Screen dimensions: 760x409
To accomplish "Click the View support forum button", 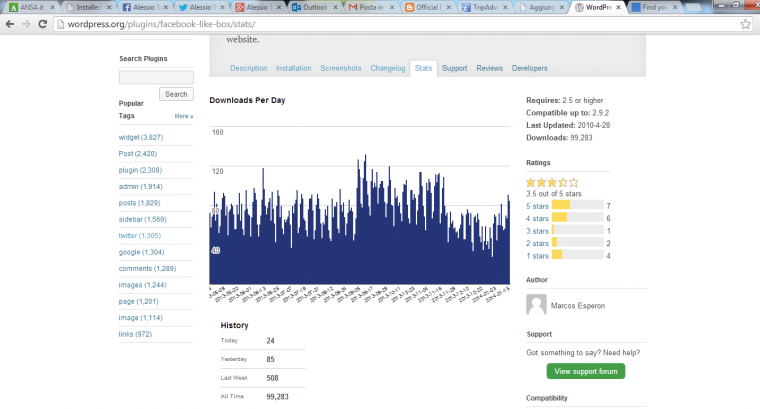I will 586,371.
